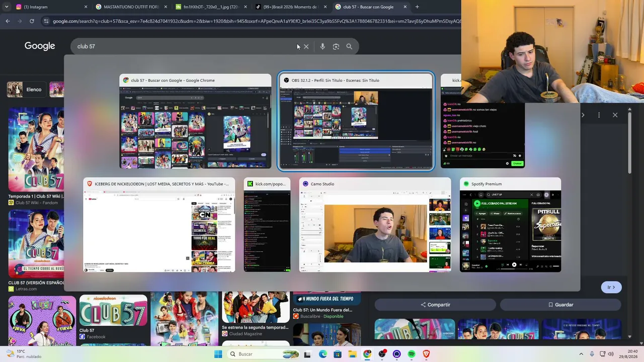View site information icon in address bar
The width and height of the screenshot is (644, 362).
[x=46, y=21]
